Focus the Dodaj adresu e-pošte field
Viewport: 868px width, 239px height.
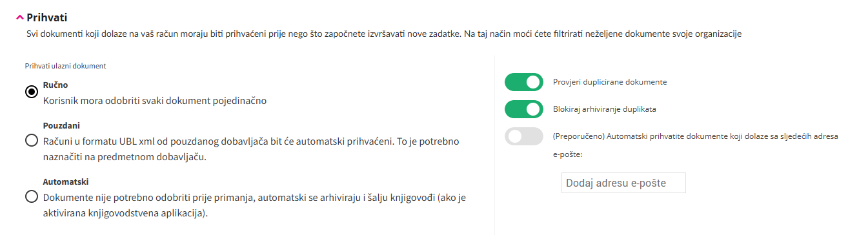point(623,183)
